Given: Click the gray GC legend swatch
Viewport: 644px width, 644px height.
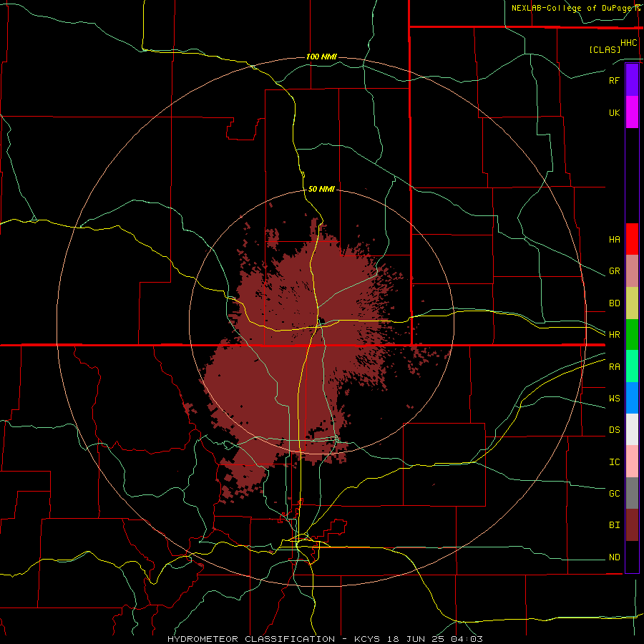Looking at the screenshot, I should coord(632,493).
